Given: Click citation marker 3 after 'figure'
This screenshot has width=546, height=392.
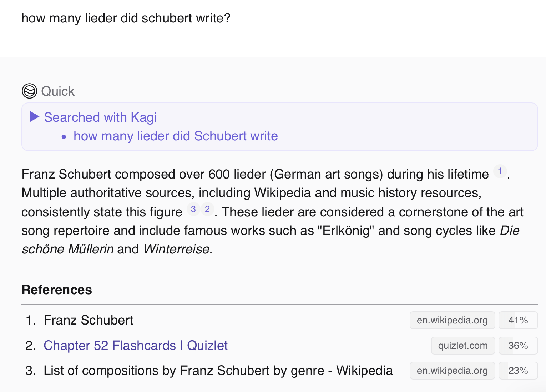Looking at the screenshot, I should click(x=193, y=209).
